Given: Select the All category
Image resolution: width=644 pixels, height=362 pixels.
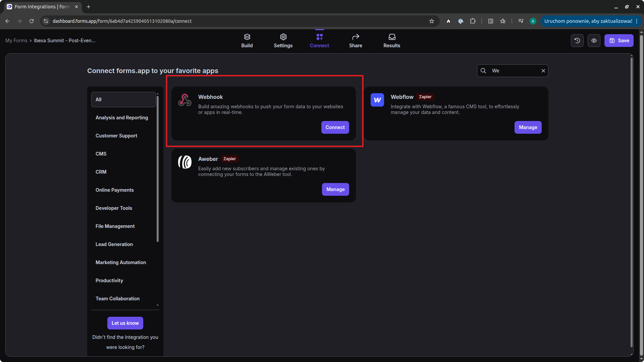Looking at the screenshot, I should [x=123, y=100].
